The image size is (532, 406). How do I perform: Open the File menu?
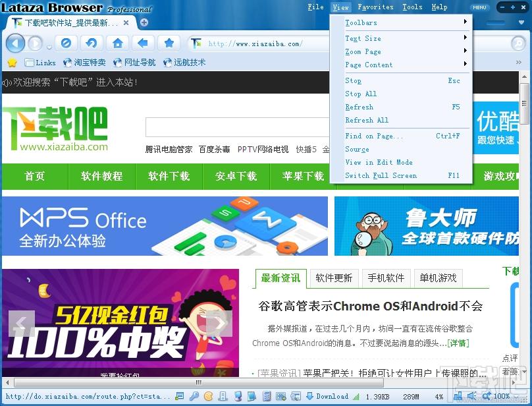tap(315, 7)
